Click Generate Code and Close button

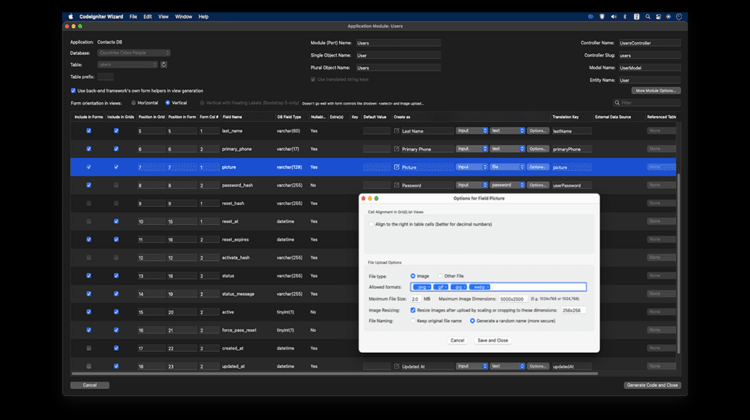652,385
